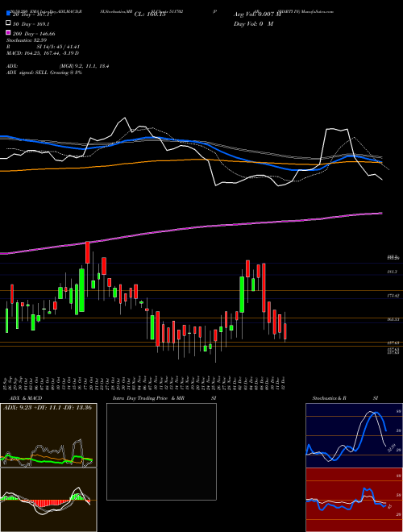Click the 181.2 price axis label
This screenshot has width=403, height=532.
point(393,272)
